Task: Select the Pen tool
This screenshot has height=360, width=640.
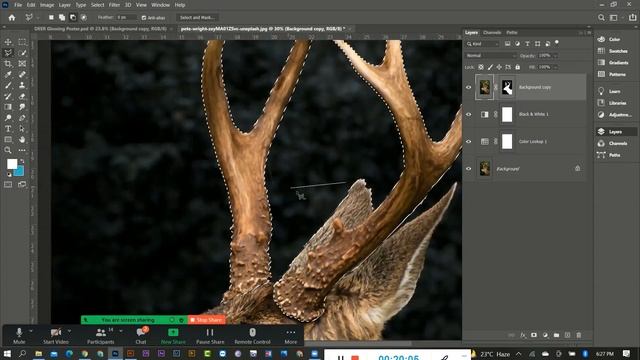Action: [22, 118]
